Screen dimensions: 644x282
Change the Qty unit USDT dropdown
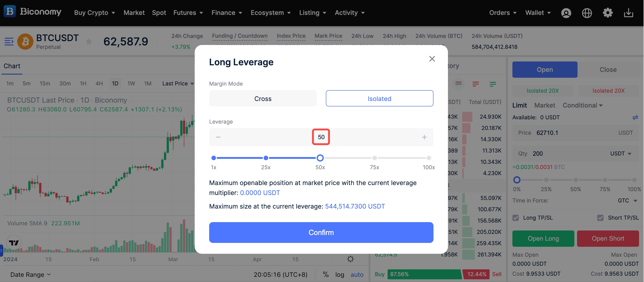pos(620,153)
